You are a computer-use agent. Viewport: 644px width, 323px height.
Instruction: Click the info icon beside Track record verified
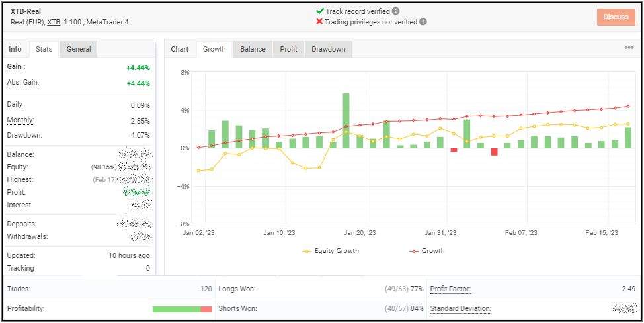(x=396, y=11)
